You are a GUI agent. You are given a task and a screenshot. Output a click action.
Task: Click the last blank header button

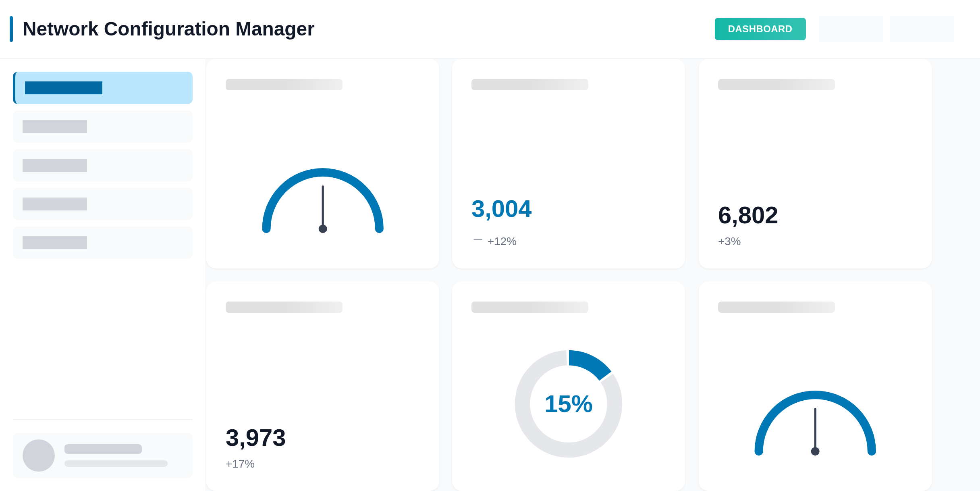pos(922,29)
